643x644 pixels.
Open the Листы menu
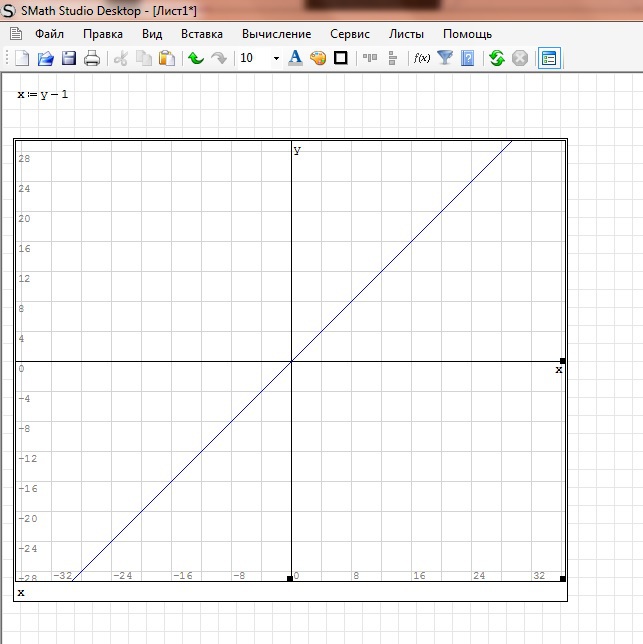(406, 34)
